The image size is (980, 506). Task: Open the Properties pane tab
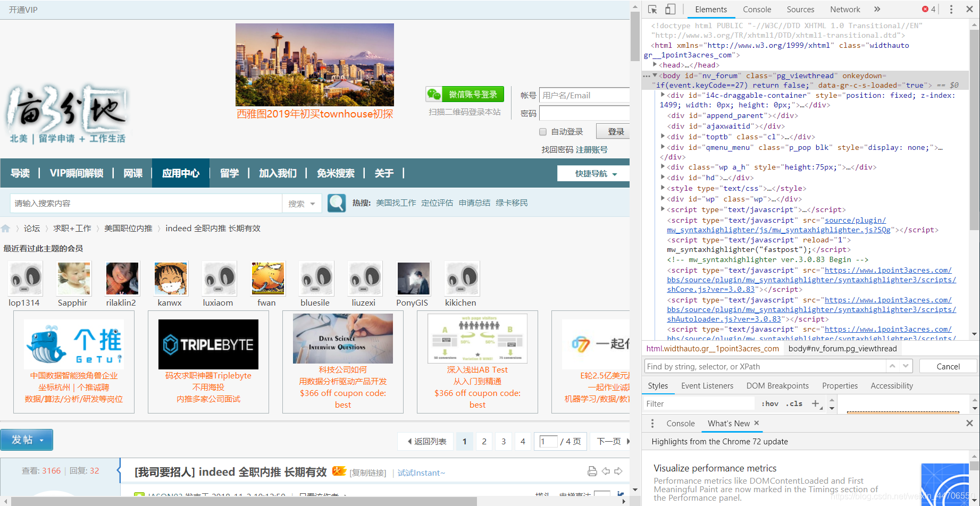(x=840, y=386)
